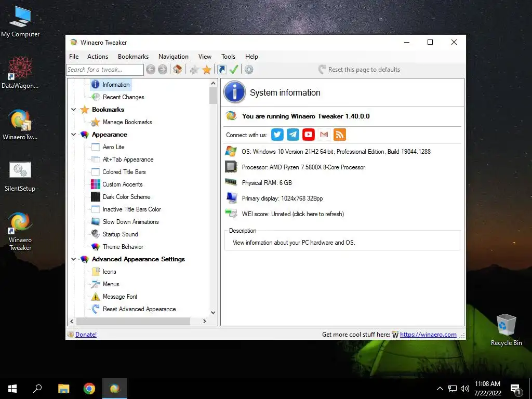The height and width of the screenshot is (399, 532).
Task: Select Manage Bookmarks tree item
Action: (127, 122)
